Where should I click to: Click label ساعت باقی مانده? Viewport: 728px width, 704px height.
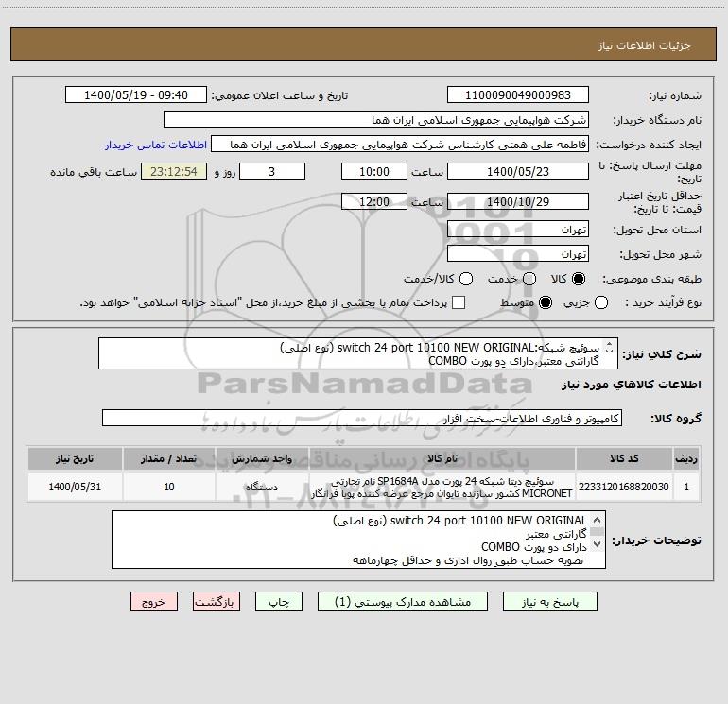point(94,172)
